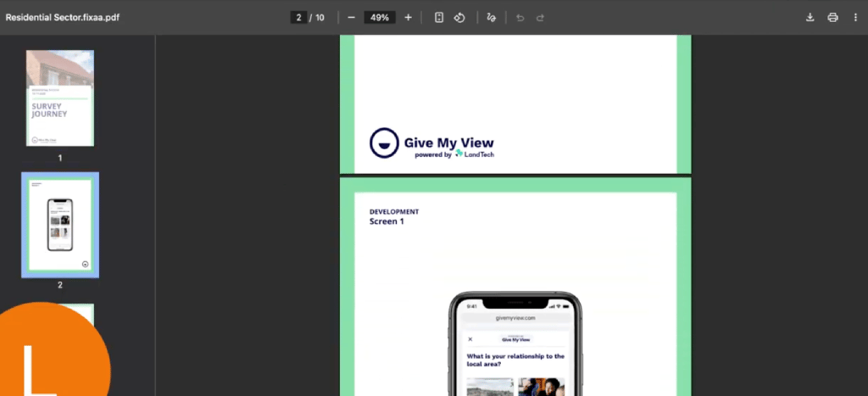Click the Residential Sector.fixaa.pdf title

(x=63, y=18)
